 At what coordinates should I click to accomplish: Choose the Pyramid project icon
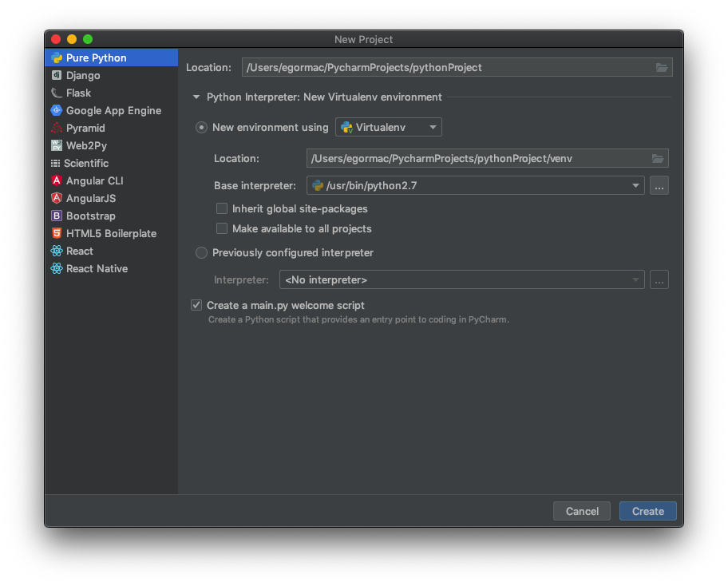coord(56,128)
